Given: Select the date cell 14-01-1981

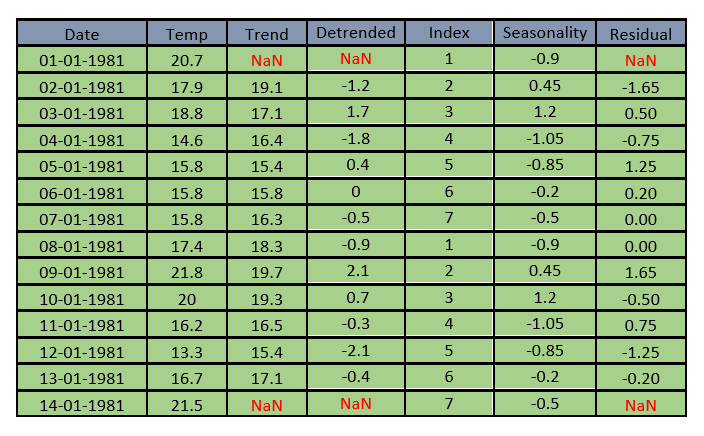Looking at the screenshot, I should coord(81,405).
